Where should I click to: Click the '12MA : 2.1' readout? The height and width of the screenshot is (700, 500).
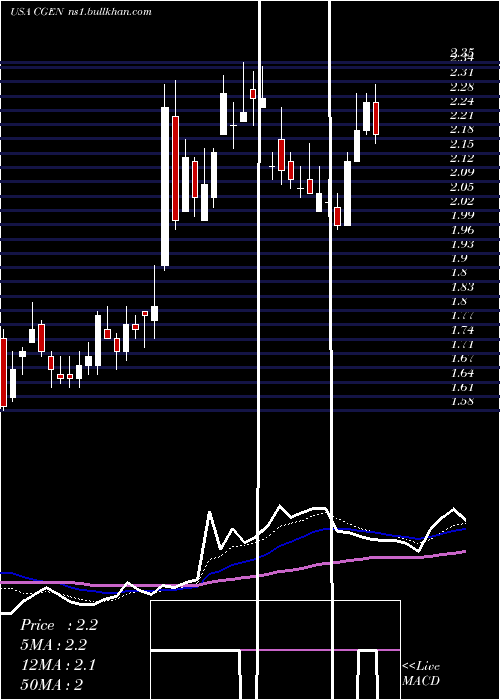(58, 665)
